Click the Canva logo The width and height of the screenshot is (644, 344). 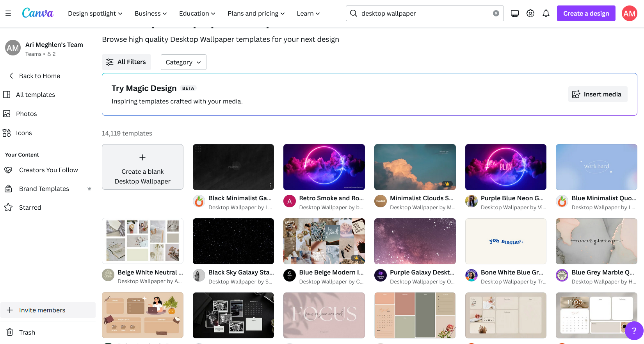click(x=37, y=13)
